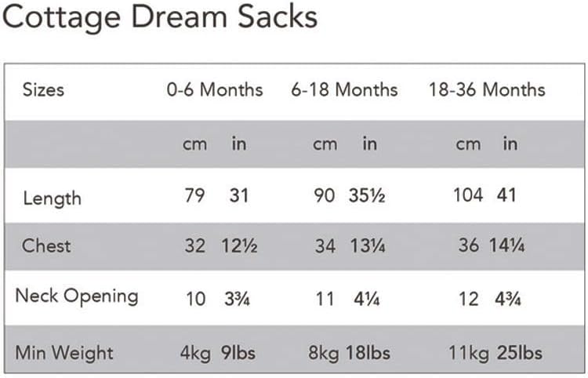Click the Min Weight row label
Viewport: 588px width, 378px height.
tap(66, 353)
